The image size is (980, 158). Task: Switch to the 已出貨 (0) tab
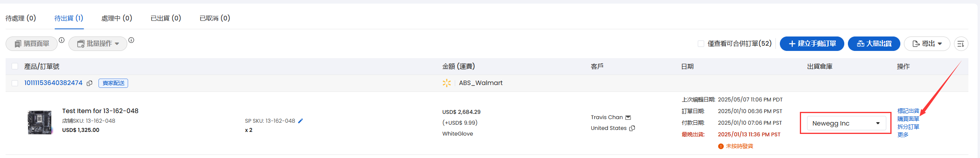[x=166, y=18]
